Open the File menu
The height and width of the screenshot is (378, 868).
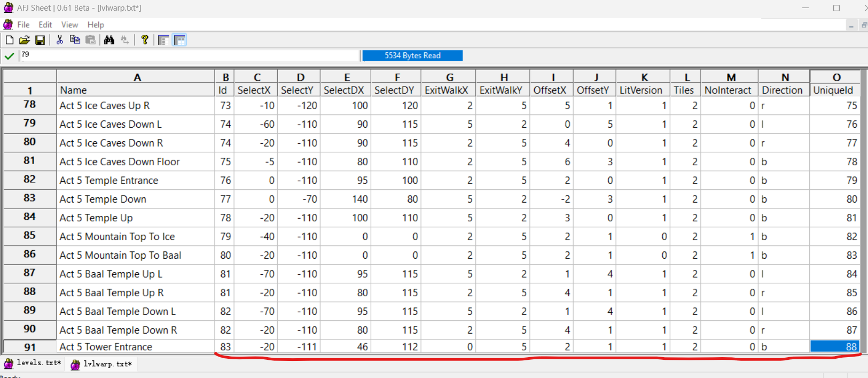(24, 25)
